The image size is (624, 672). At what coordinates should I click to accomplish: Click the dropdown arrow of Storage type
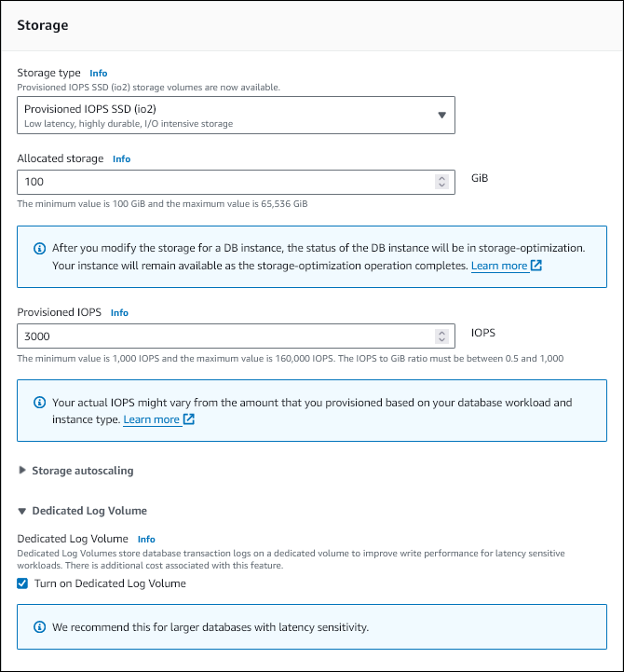tap(442, 116)
